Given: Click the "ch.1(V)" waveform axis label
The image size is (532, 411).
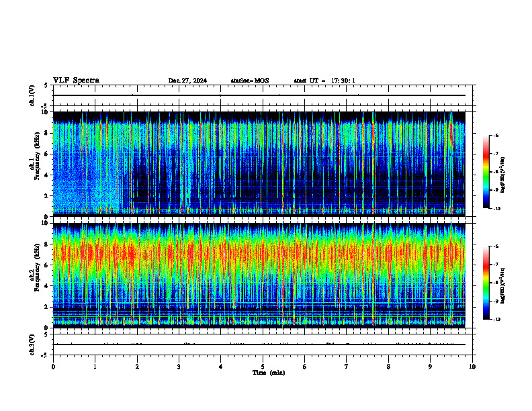Looking at the screenshot, I should [32, 95].
